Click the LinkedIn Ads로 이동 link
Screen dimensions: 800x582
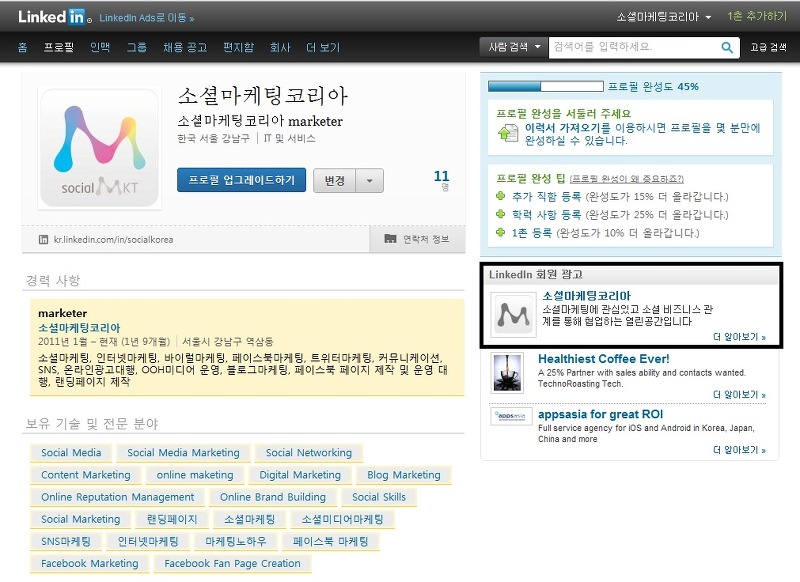tap(147, 18)
